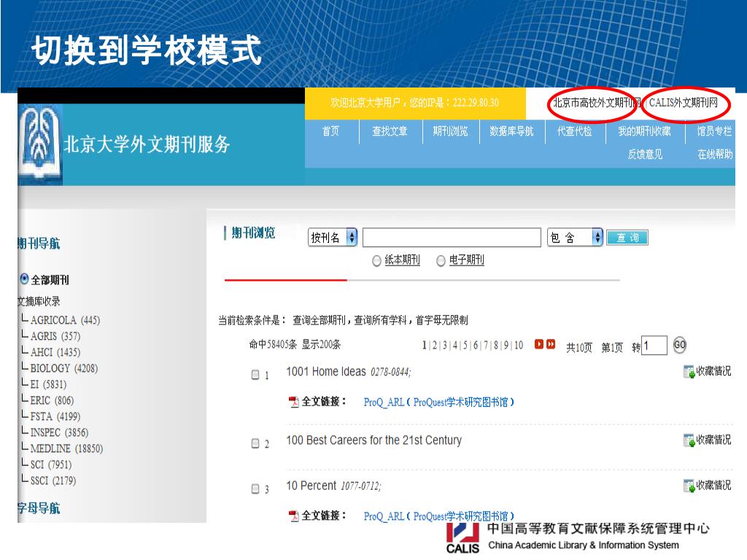Switch to CALIS外文期刊网

(x=683, y=103)
